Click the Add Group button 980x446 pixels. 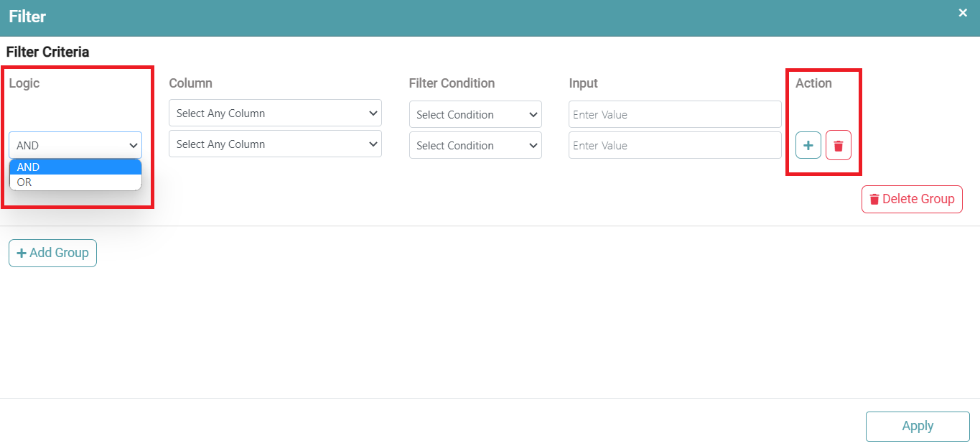pyautogui.click(x=52, y=253)
